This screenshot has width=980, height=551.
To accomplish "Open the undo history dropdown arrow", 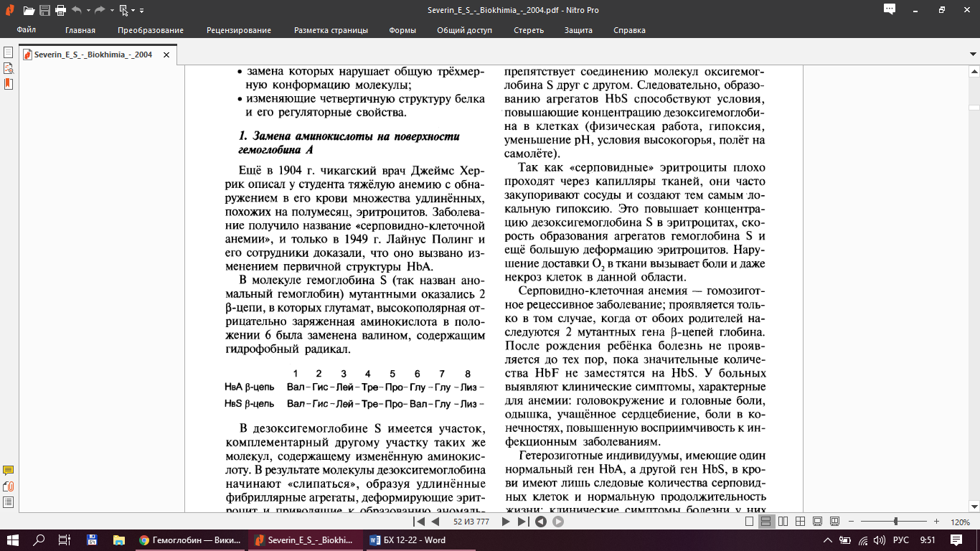I will pyautogui.click(x=88, y=11).
